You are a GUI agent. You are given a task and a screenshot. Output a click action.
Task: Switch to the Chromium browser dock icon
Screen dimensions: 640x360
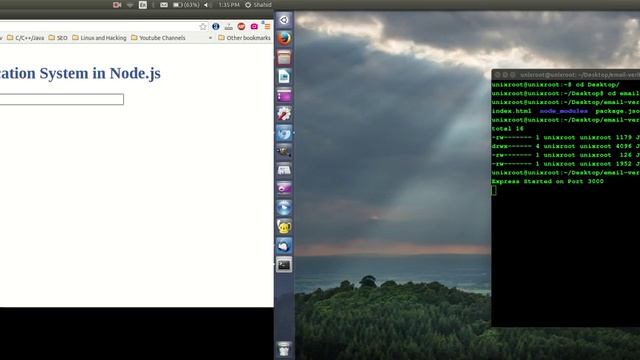click(284, 133)
